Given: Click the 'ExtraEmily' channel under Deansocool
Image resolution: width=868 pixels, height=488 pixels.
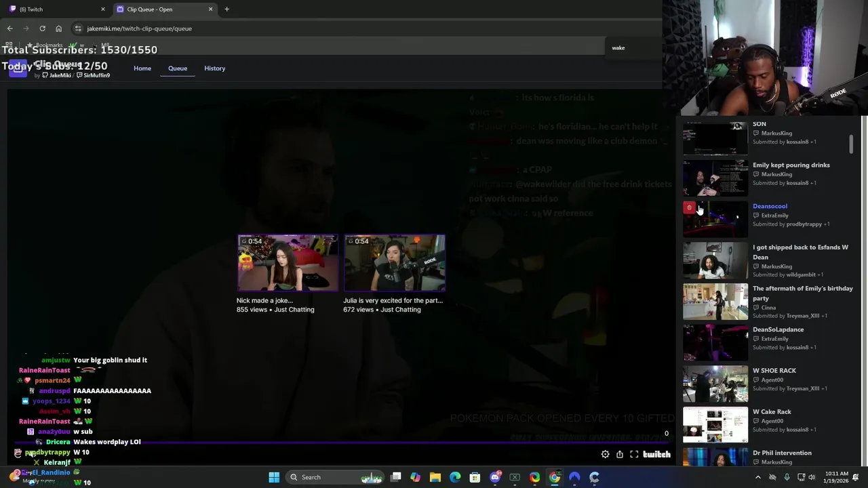Looking at the screenshot, I should point(774,216).
